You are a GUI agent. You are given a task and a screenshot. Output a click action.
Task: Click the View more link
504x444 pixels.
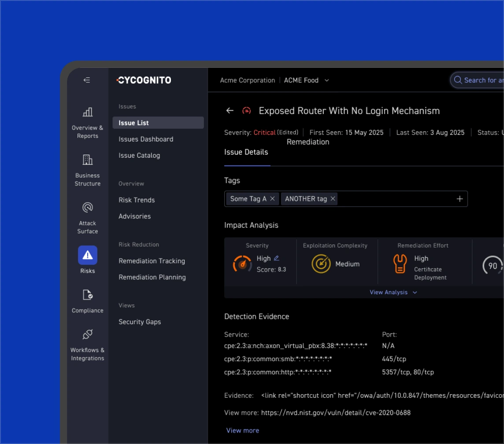(242, 430)
